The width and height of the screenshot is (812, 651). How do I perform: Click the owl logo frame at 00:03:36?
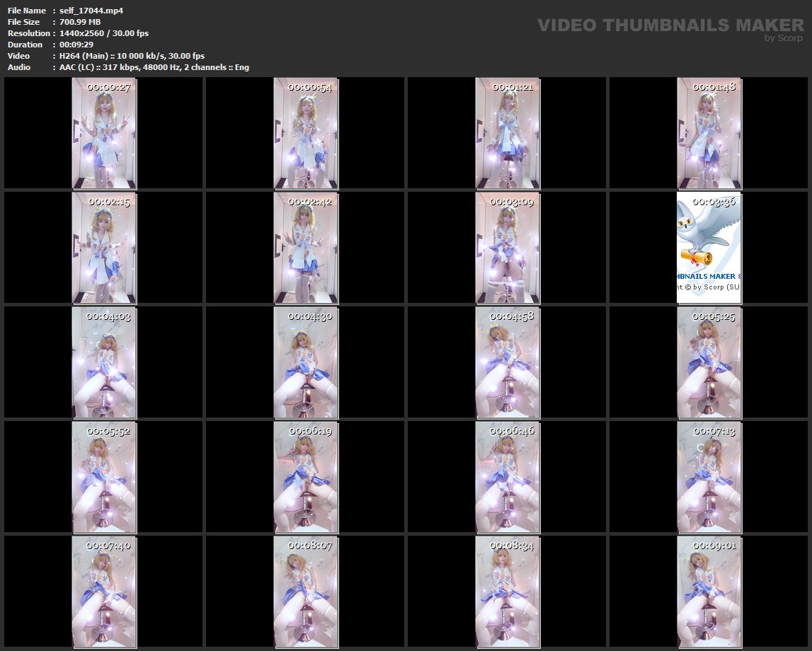tap(709, 248)
